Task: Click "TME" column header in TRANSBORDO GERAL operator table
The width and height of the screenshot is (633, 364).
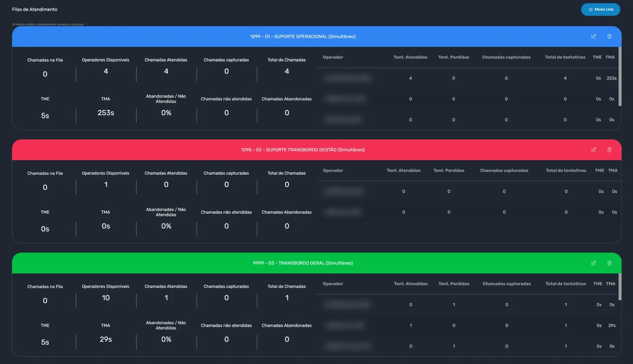Action: click(x=598, y=284)
